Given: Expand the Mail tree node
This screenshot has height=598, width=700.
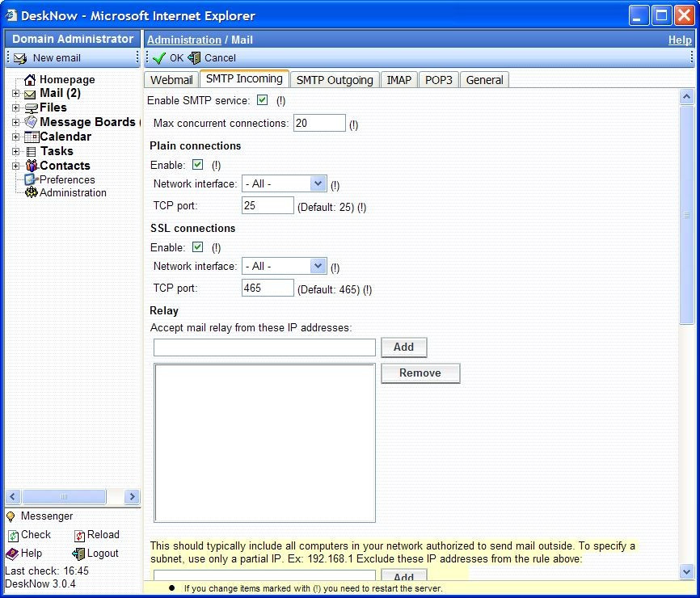Looking at the screenshot, I should 15,94.
